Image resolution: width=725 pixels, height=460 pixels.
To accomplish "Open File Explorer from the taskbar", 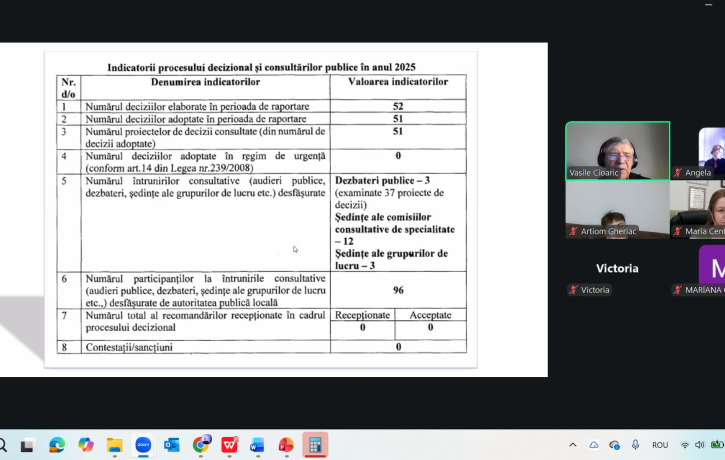I will (114, 445).
